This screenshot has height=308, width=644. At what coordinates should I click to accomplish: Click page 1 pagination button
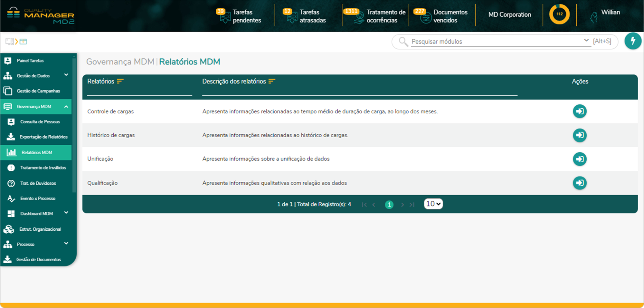[x=389, y=205]
